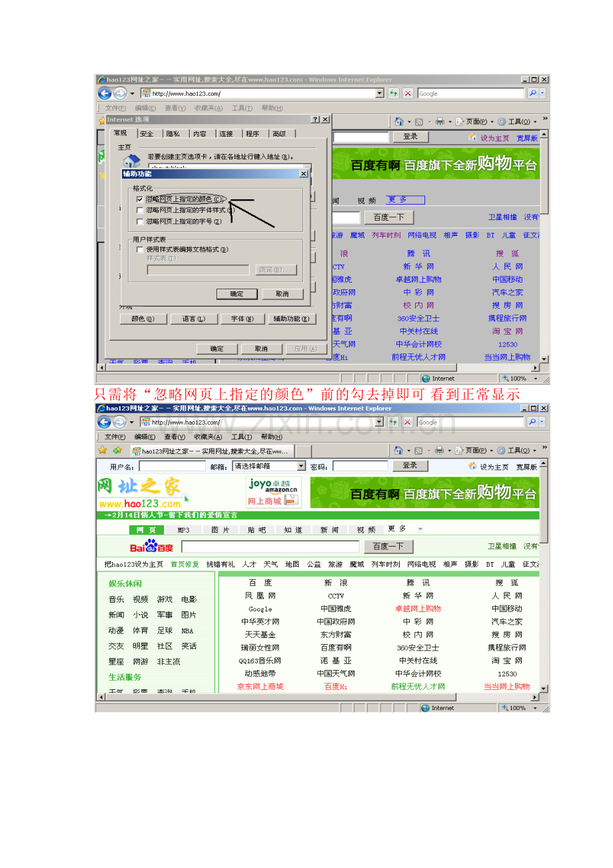Click Add to Favorites icon in lower browser
This screenshot has height=868, width=613.
(118, 450)
